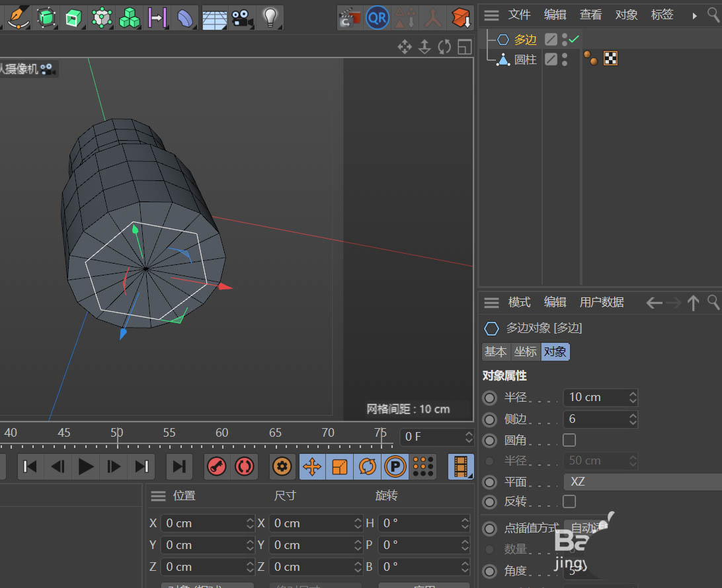
Task: Click the X position input field
Action: coord(202,523)
